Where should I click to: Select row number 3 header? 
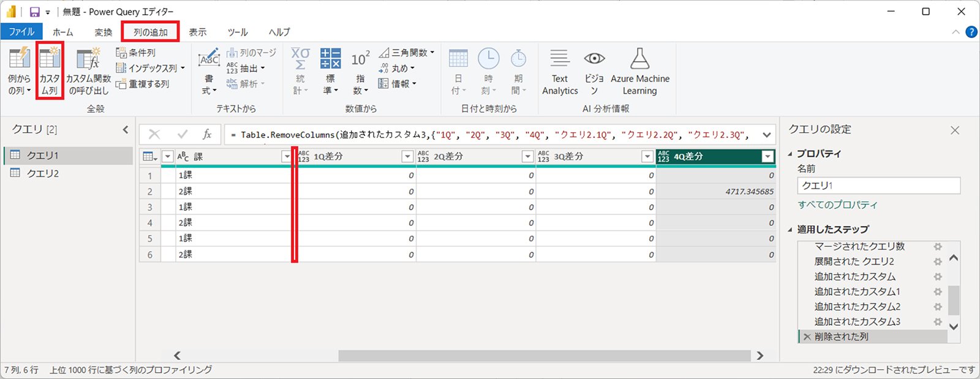[x=149, y=207]
